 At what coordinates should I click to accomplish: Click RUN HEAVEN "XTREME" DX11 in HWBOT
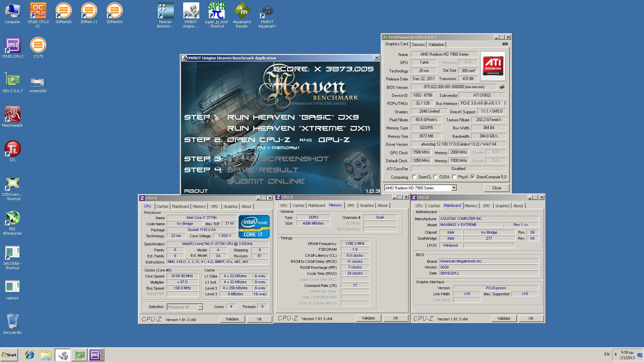pos(299,128)
